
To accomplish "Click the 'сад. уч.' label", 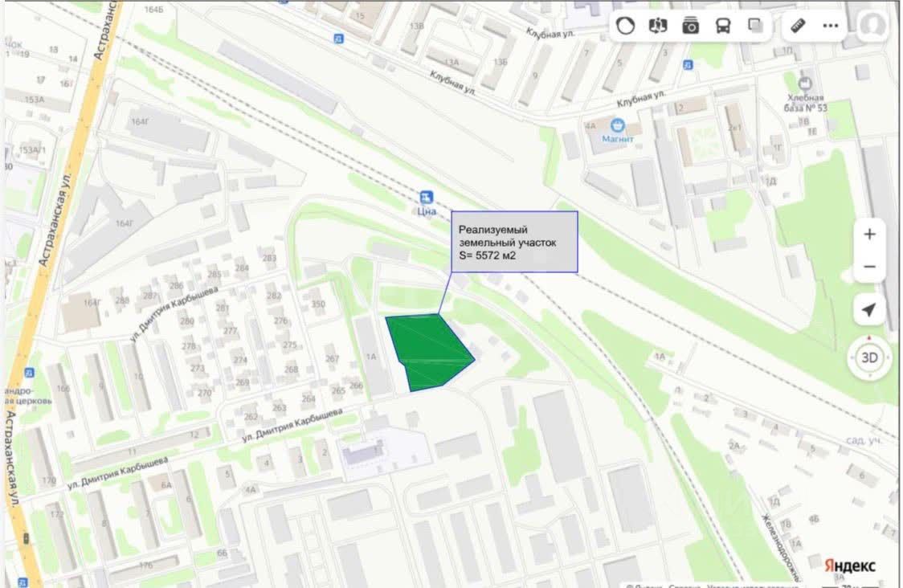I will point(864,440).
